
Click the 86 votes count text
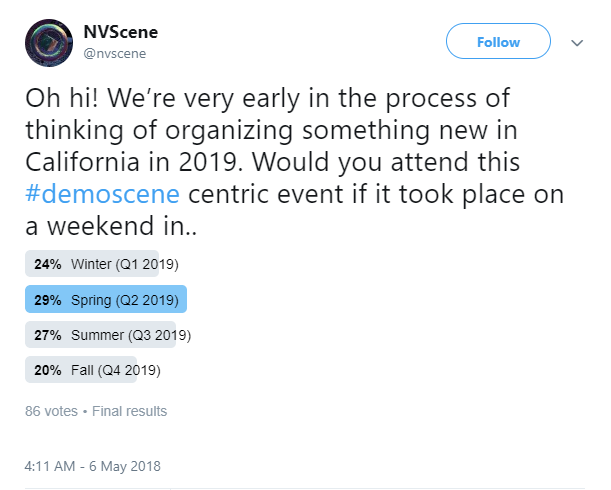click(x=50, y=411)
